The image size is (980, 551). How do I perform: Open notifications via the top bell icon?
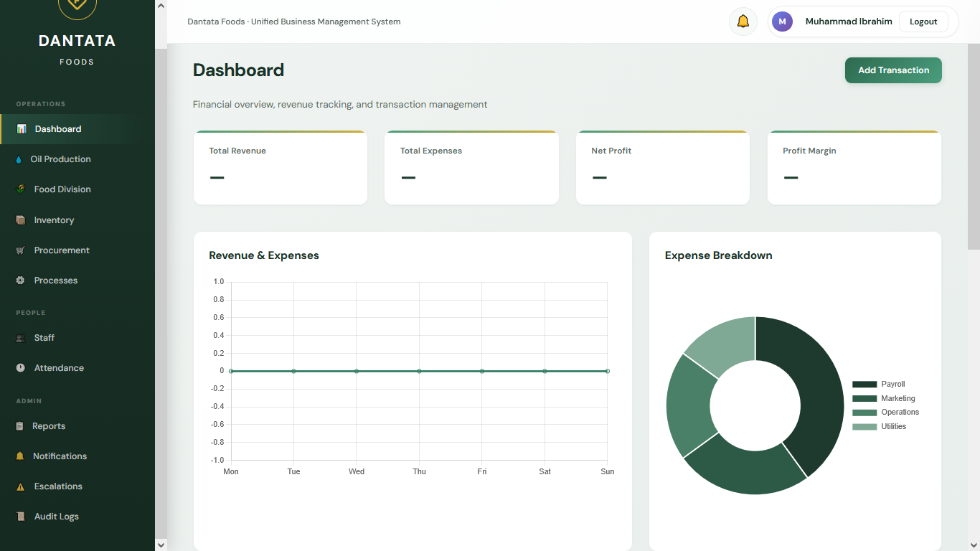coord(743,22)
